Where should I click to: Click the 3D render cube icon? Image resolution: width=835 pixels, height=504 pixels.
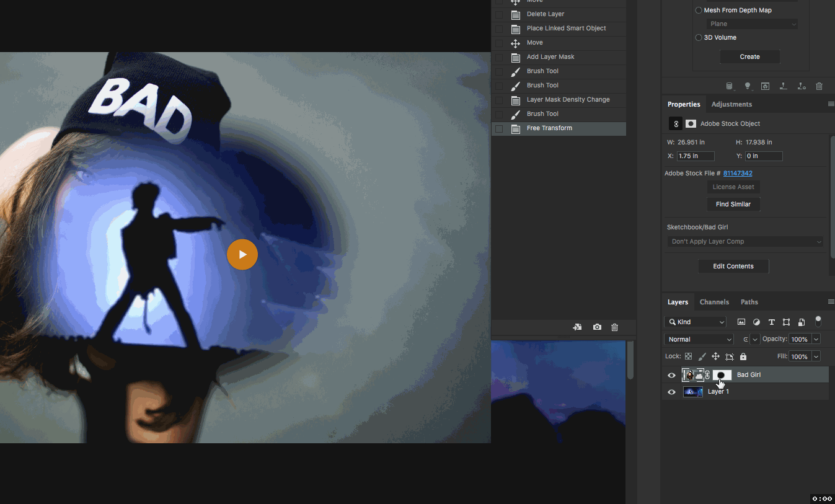[766, 86]
